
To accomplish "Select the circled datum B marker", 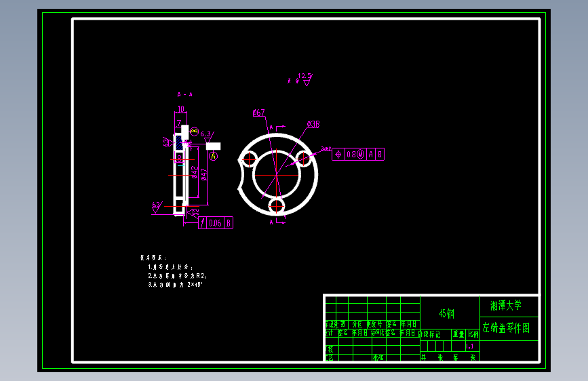I will point(194,132).
